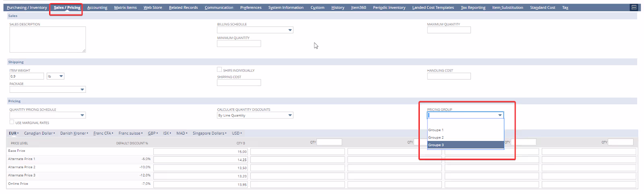
Task: Click the rightmost QTY threshold field in the price header
Action: [620, 142]
